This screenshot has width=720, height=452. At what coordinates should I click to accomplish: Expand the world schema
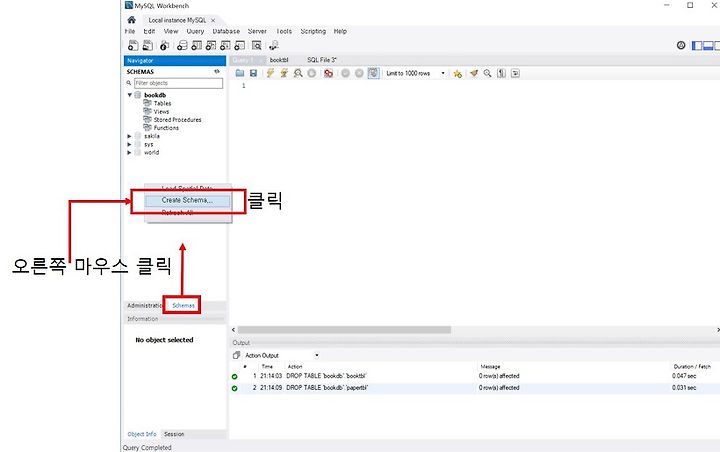tap(129, 153)
